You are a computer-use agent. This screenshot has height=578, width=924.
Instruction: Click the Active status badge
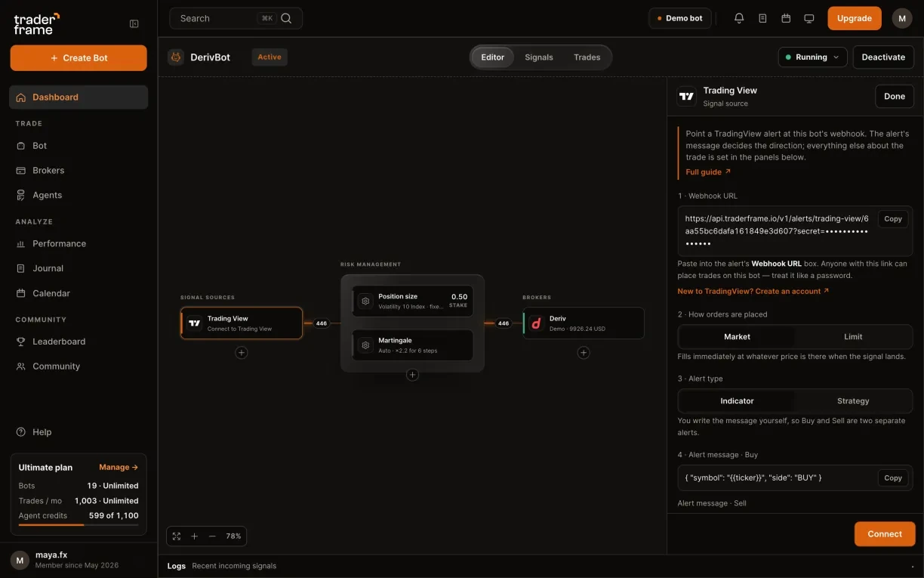269,57
